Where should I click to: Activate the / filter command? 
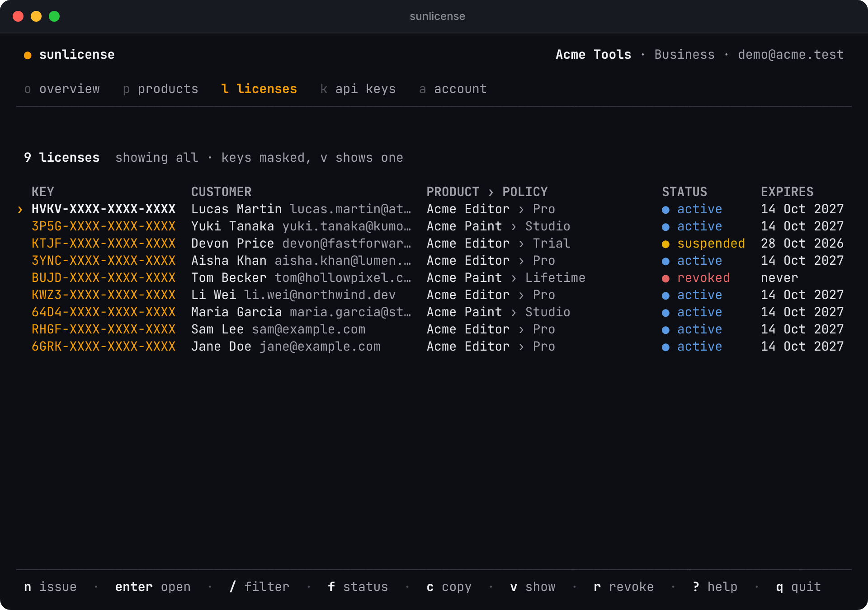[259, 587]
